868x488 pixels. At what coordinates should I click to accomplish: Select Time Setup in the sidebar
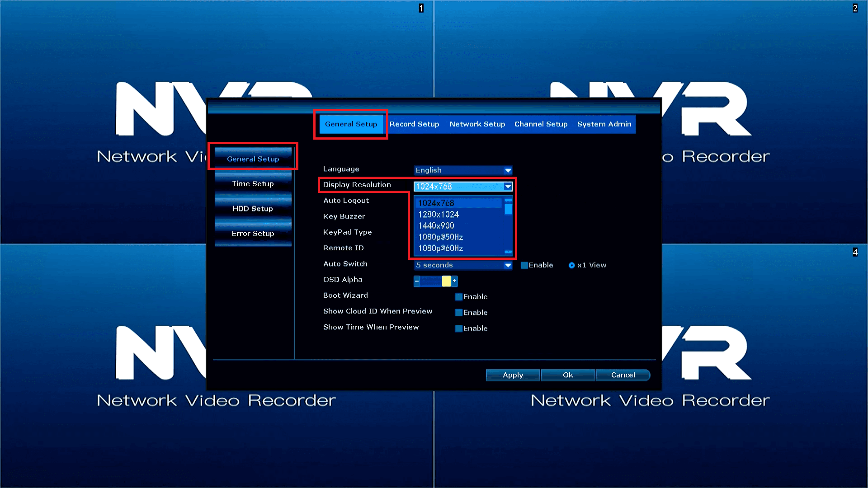(253, 183)
